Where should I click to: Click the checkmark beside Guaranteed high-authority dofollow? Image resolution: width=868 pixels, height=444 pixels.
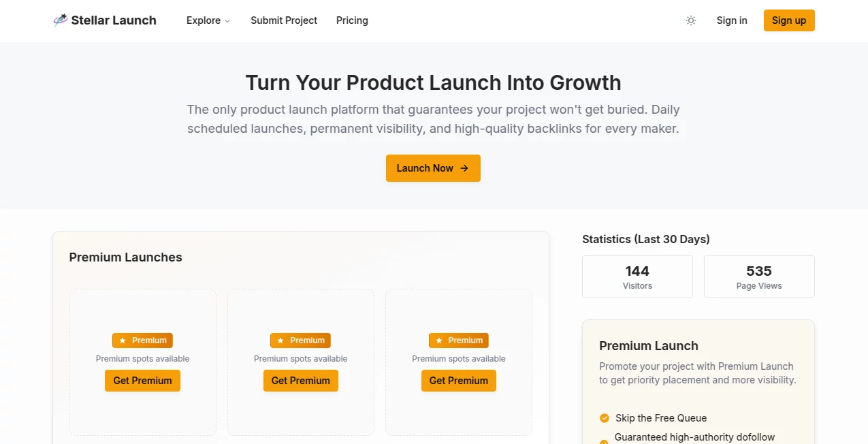point(604,439)
